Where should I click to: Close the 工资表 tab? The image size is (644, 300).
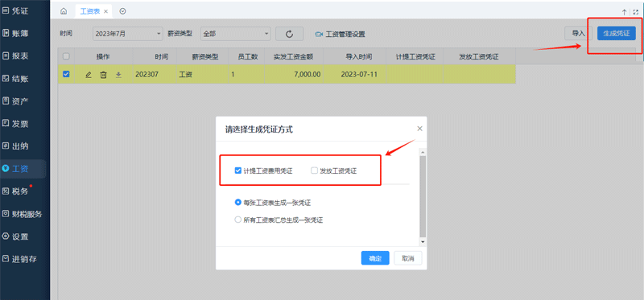(x=106, y=11)
